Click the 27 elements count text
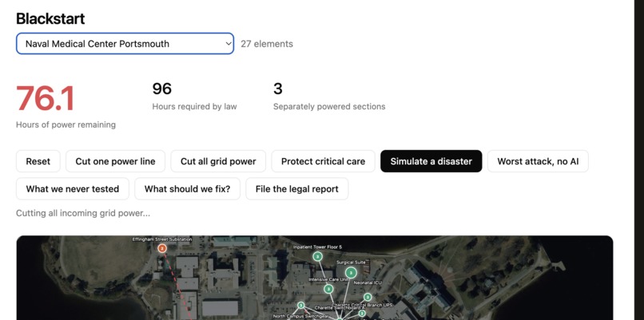Viewport: 644px width, 320px height. pyautogui.click(x=267, y=44)
